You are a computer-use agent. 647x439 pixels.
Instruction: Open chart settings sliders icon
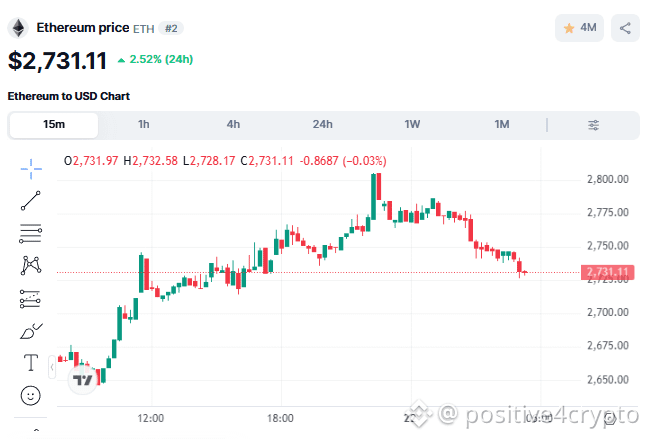(x=593, y=125)
